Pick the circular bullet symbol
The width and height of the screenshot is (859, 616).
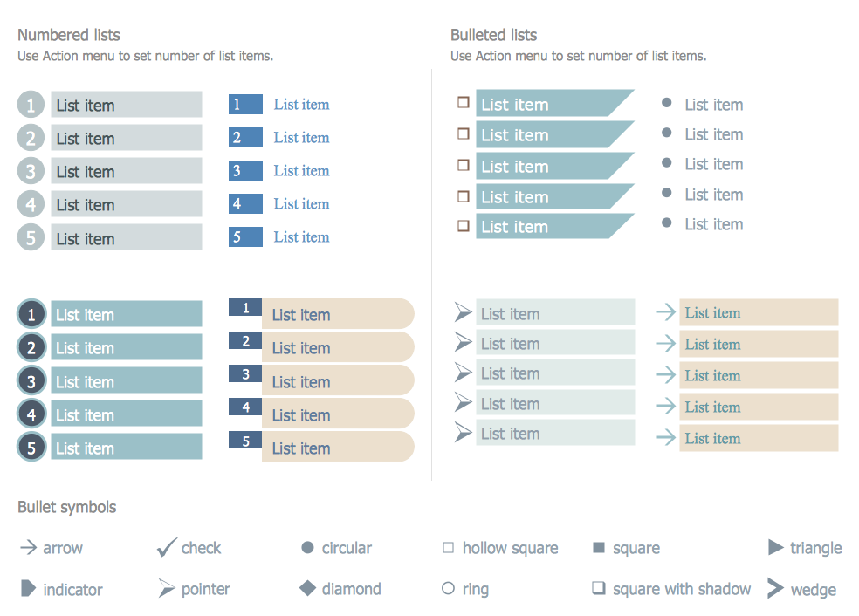[307, 548]
